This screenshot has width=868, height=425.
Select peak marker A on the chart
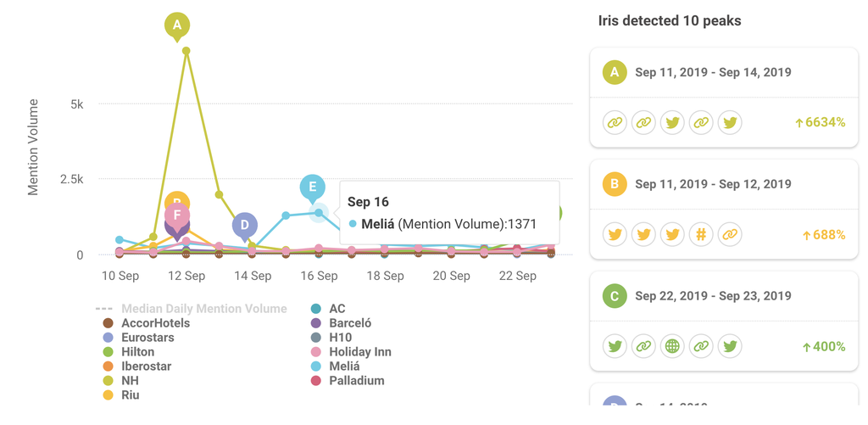coord(177,25)
